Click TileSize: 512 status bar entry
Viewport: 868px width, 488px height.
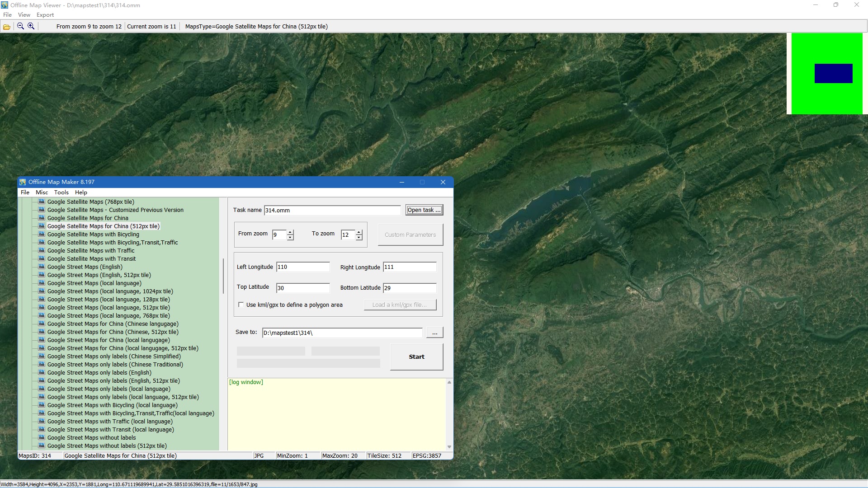click(384, 455)
